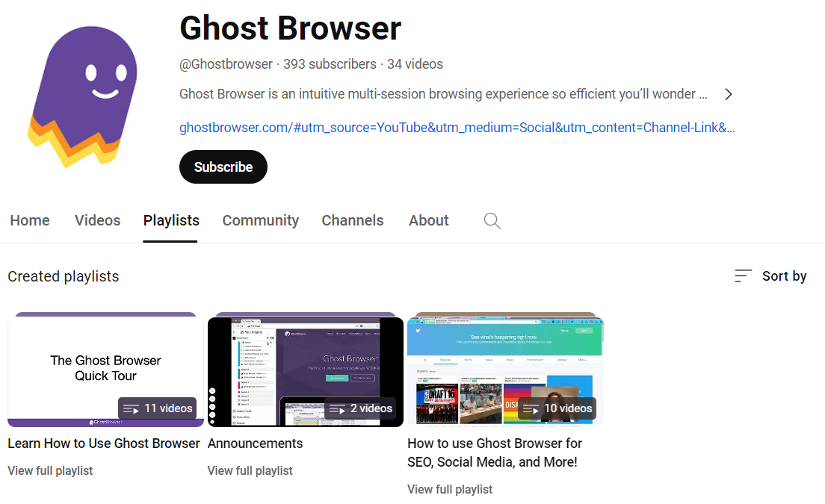Image resolution: width=825 pixels, height=504 pixels.
Task: Open the Sort by dropdown
Action: coord(784,276)
